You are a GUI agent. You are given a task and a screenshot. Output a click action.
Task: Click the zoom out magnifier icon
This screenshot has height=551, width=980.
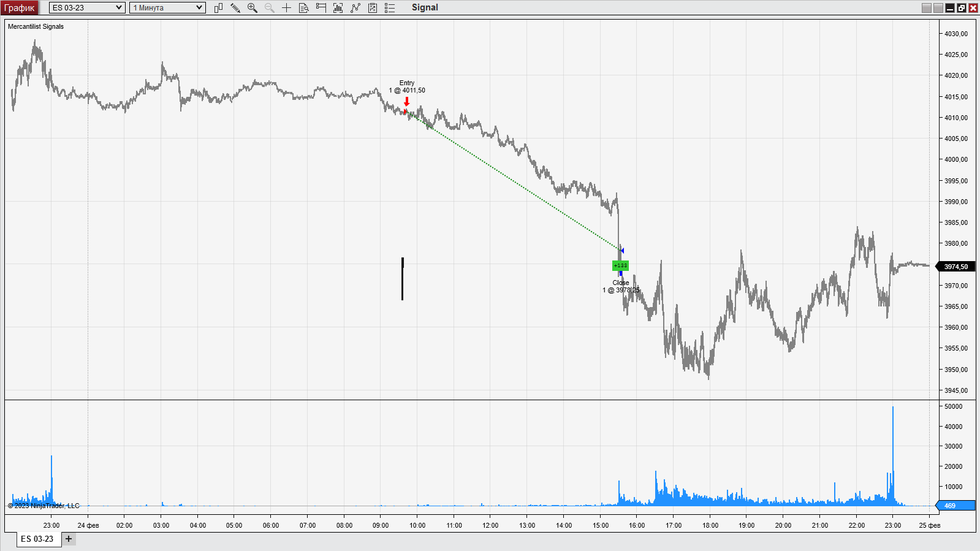pos(269,8)
